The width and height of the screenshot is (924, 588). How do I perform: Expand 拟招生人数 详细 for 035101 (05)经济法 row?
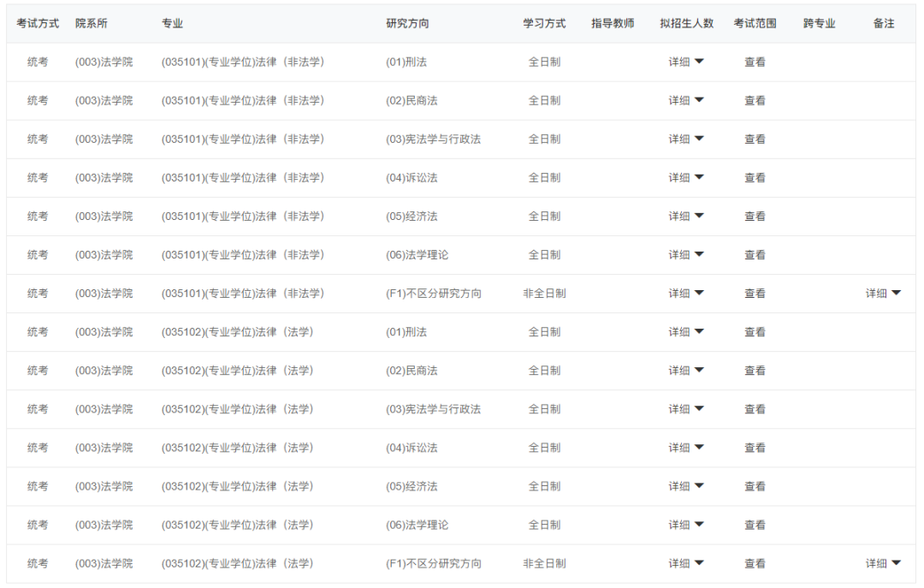point(686,217)
